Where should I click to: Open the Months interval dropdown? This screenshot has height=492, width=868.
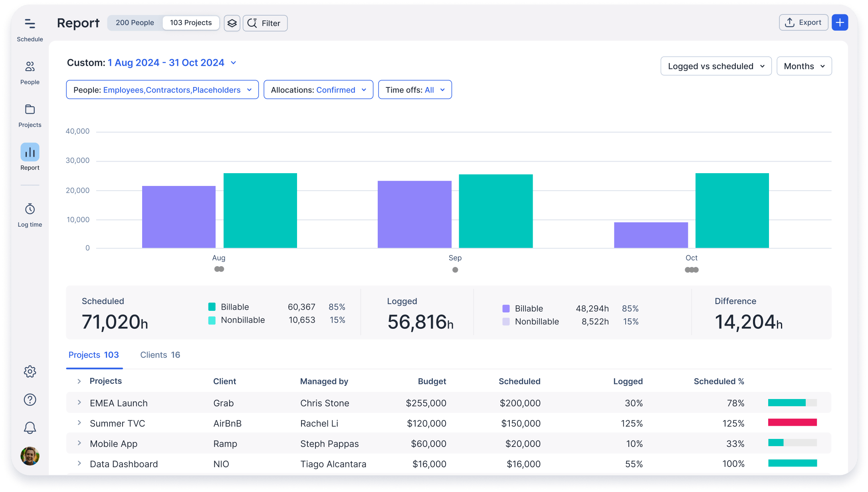804,66
